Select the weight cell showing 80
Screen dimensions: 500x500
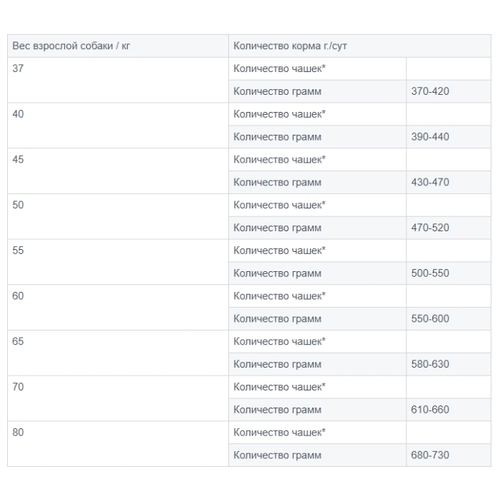click(x=118, y=444)
